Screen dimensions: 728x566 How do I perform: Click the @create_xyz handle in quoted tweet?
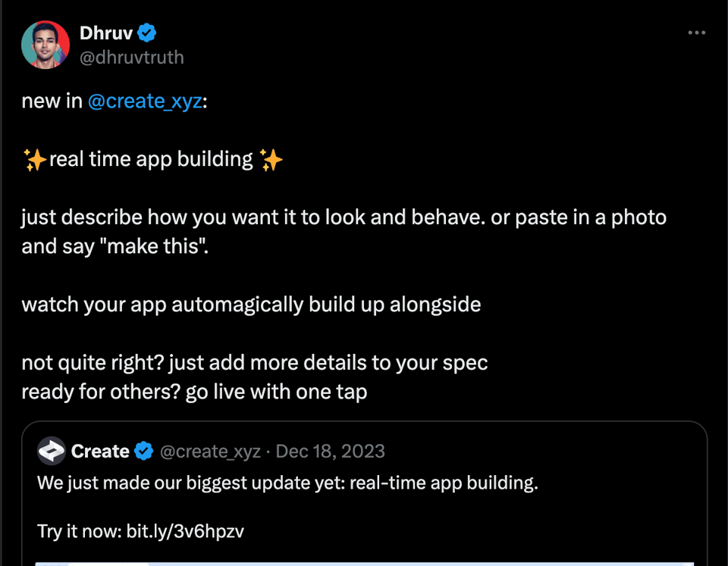point(210,451)
